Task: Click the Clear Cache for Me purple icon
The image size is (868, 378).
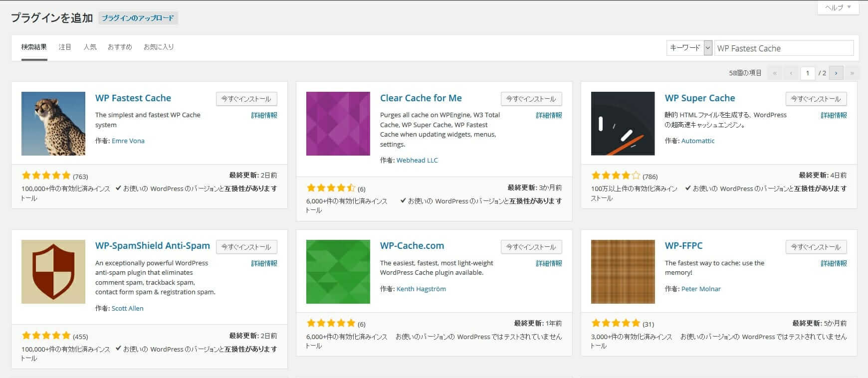Action: pos(338,124)
